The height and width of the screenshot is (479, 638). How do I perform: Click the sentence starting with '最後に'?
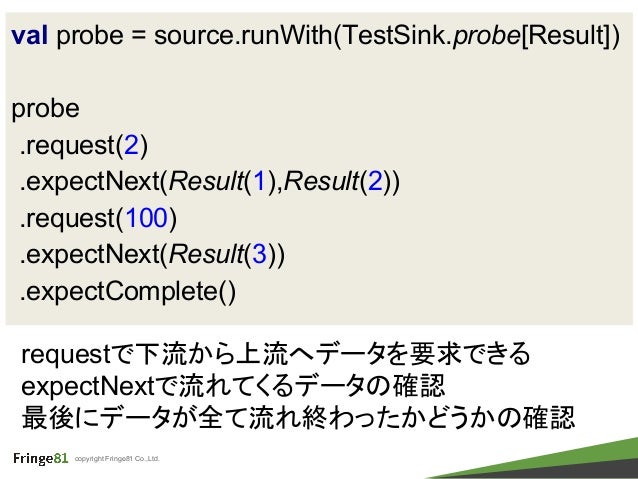click(298, 418)
